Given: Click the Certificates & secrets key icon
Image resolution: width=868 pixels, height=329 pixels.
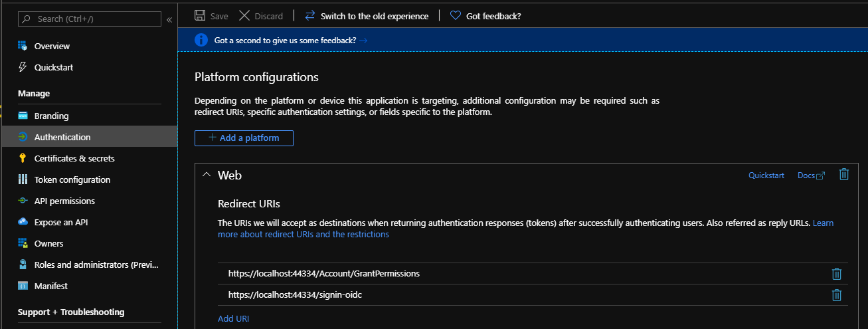Looking at the screenshot, I should (x=23, y=158).
